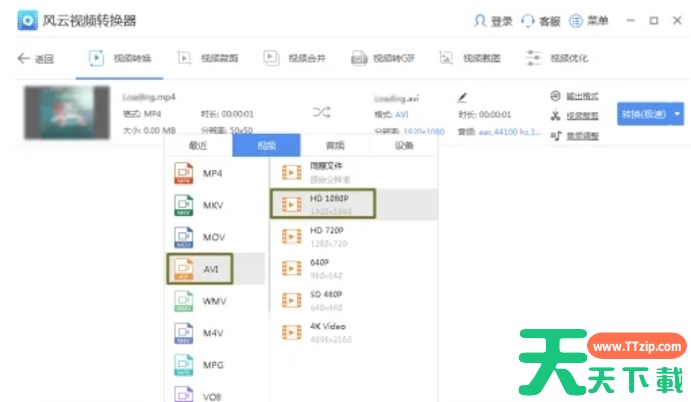Minimize the application window
Screen dimensions: 691x402
(631, 20)
